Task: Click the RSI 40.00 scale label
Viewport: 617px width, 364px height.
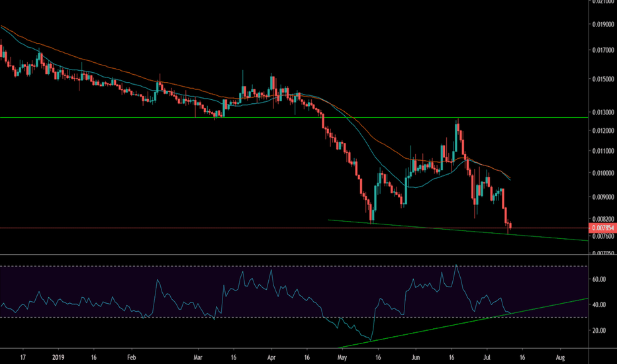Action: tap(599, 304)
